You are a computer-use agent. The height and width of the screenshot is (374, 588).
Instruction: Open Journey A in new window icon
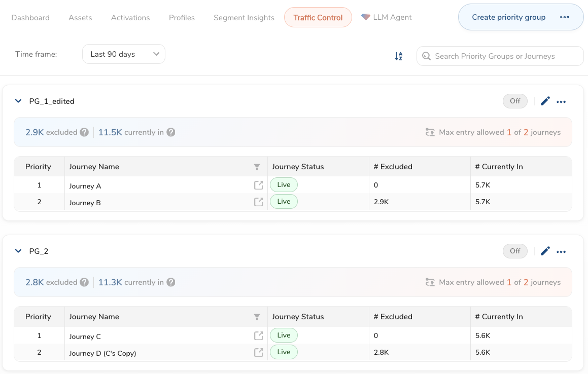(x=258, y=185)
